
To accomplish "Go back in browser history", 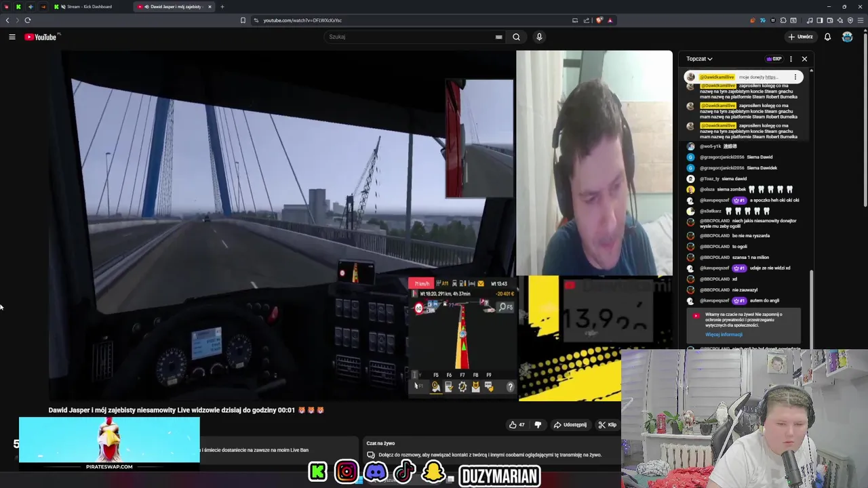I will (7, 20).
